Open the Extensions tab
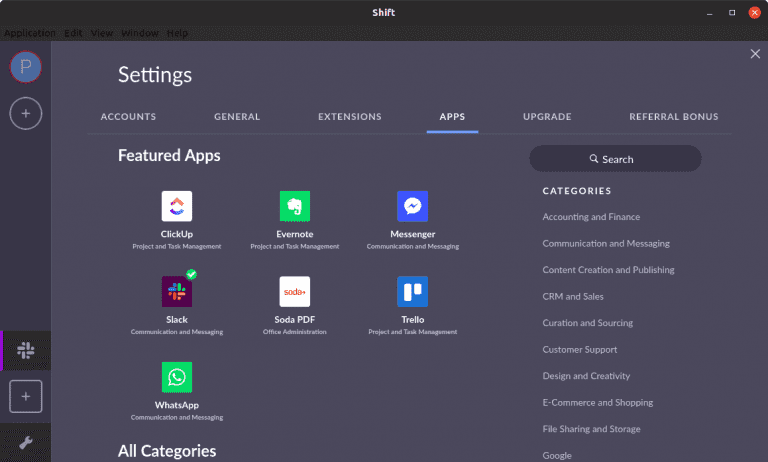 click(350, 117)
